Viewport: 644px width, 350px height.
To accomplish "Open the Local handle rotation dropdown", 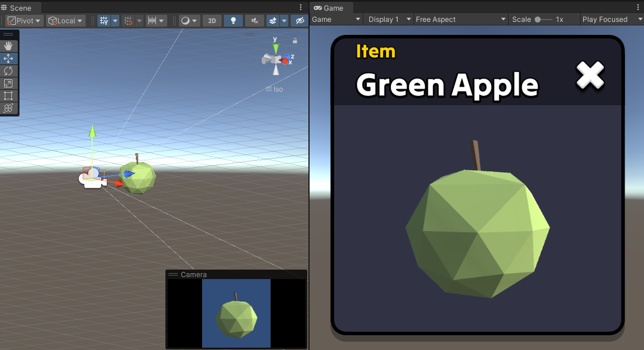I will [66, 21].
